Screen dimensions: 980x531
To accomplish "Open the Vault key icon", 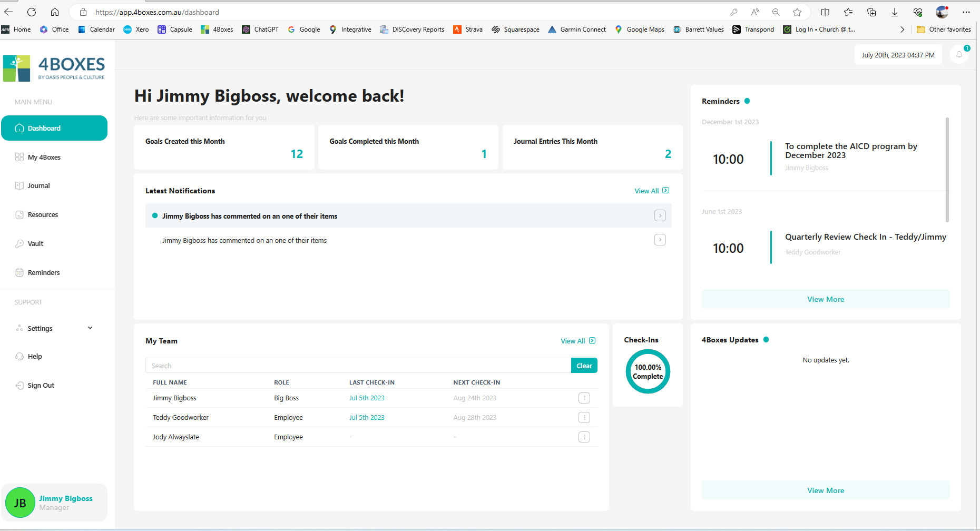I will 19,244.
